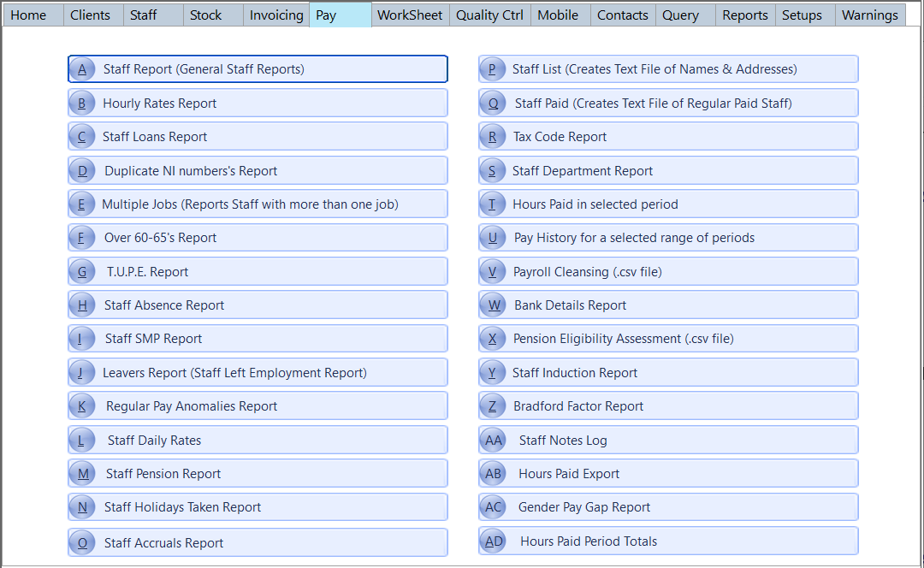Click the circled G icon on T.U.P.E. Report
924x568 pixels.
(82, 271)
